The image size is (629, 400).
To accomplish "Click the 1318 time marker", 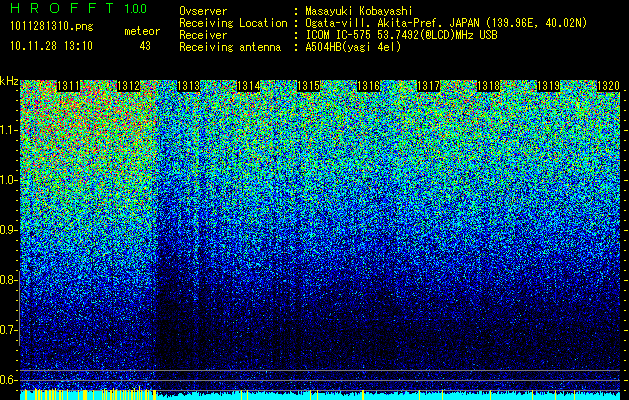I will [x=489, y=86].
